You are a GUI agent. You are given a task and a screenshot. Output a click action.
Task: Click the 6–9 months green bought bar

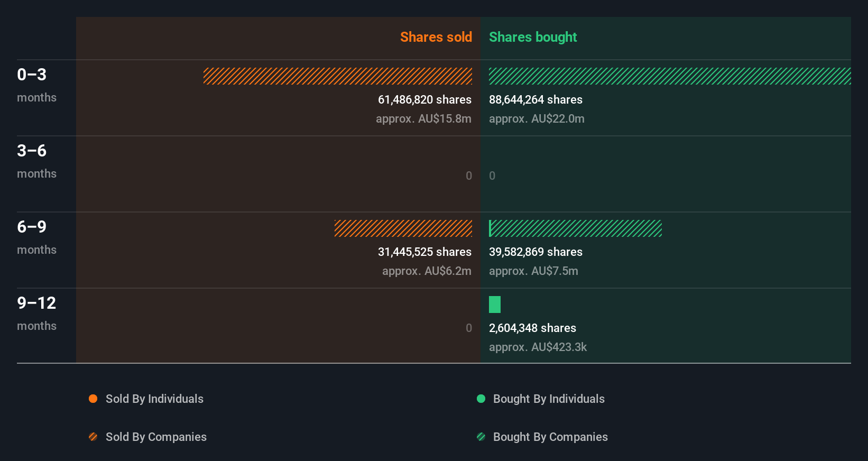(575, 228)
